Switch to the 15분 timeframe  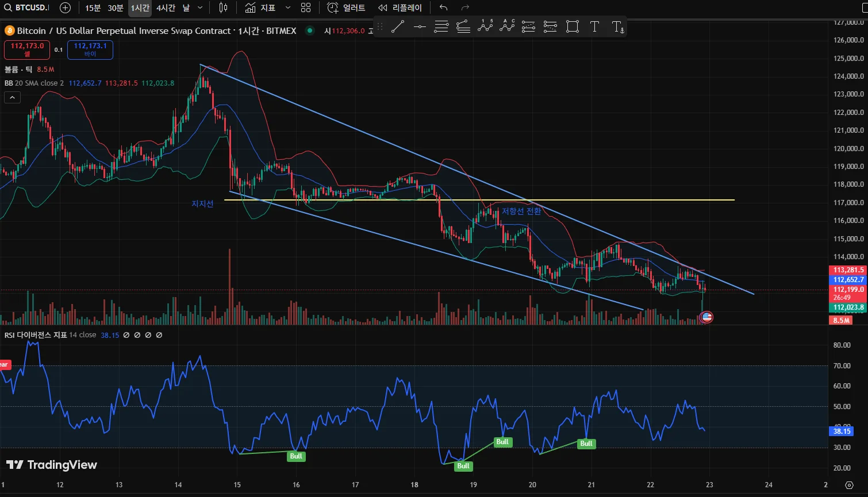93,7
